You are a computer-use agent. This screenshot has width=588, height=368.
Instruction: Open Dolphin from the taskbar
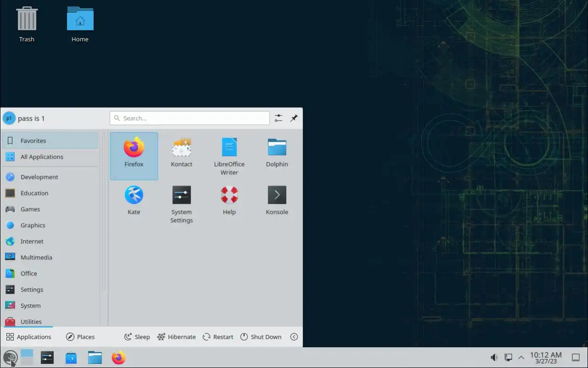95,357
